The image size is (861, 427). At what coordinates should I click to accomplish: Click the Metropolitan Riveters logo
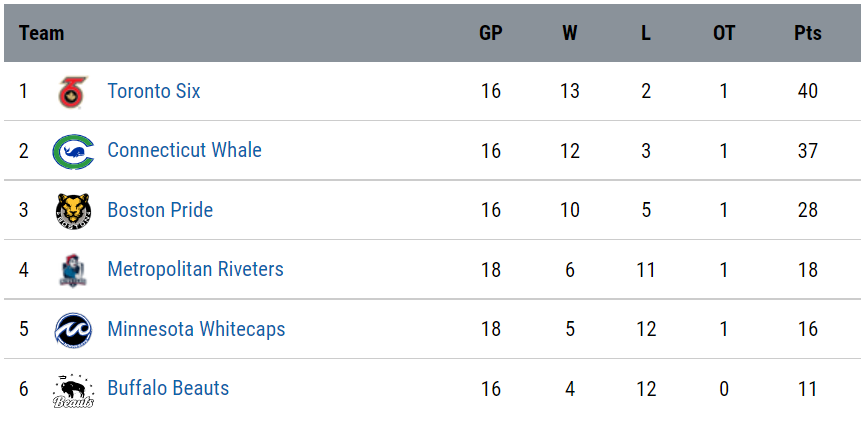(x=73, y=271)
